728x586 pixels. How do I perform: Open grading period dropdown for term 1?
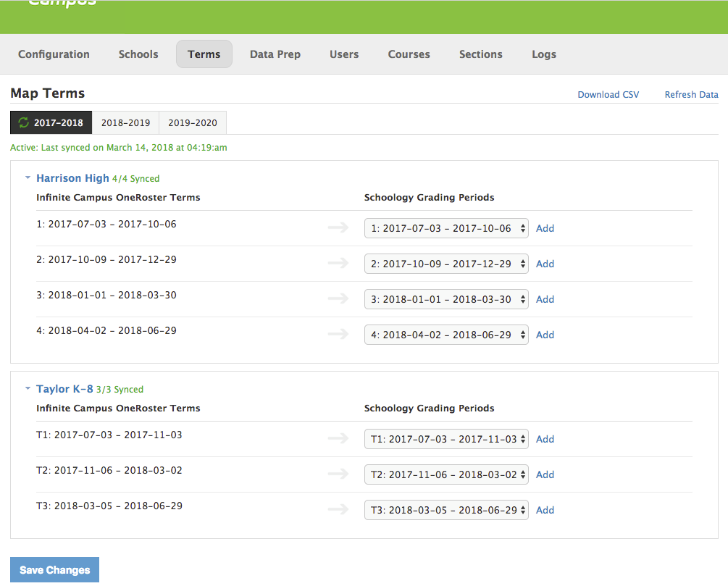click(x=446, y=228)
